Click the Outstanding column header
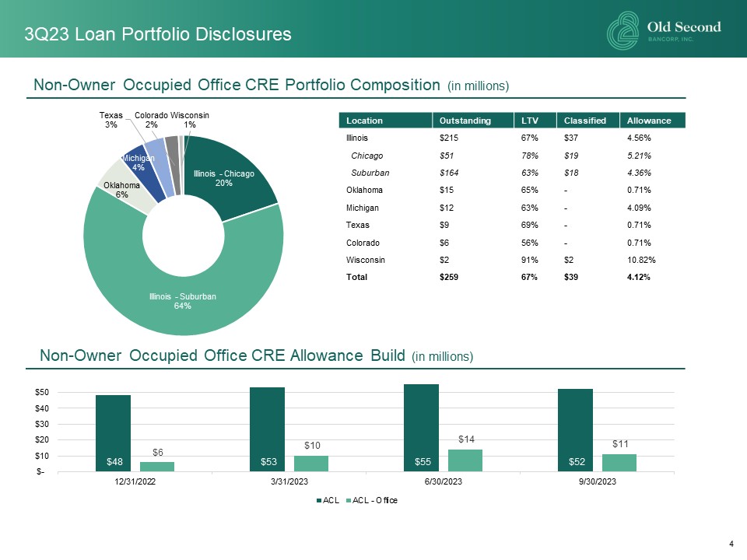Viewport: 747px width, 560px height. click(x=465, y=121)
